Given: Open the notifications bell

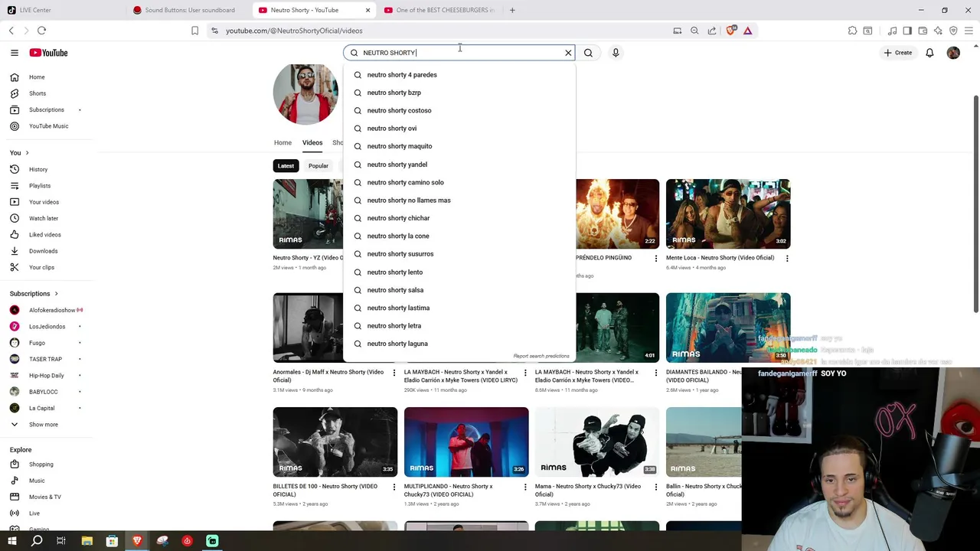Looking at the screenshot, I should click(x=929, y=53).
